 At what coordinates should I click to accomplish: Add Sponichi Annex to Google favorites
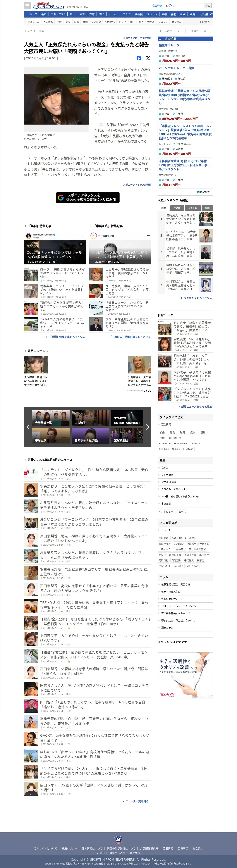[88, 197]
